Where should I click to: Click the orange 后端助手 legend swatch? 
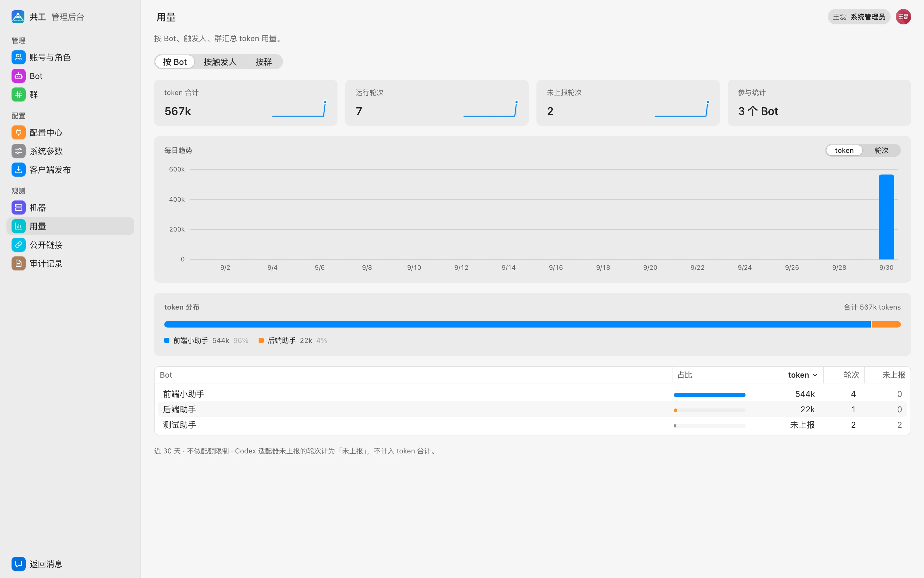(x=261, y=340)
